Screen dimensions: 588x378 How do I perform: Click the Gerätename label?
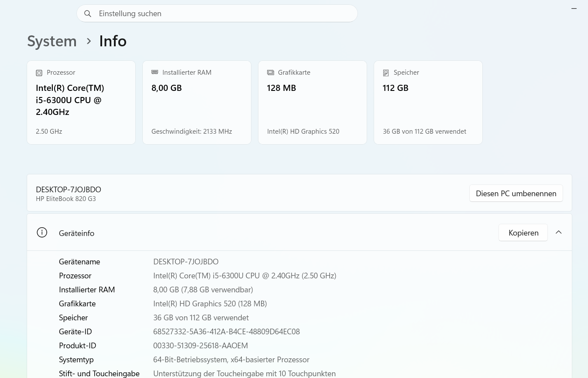pos(79,262)
